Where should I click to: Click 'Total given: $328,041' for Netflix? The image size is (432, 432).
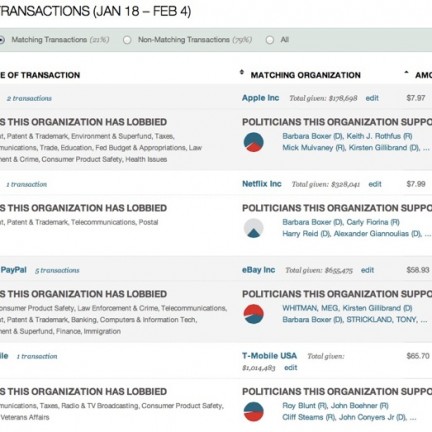[326, 184]
